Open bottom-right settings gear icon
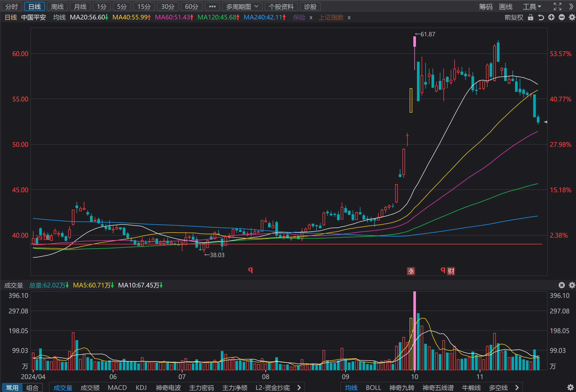This screenshot has height=392, width=576. (x=570, y=388)
